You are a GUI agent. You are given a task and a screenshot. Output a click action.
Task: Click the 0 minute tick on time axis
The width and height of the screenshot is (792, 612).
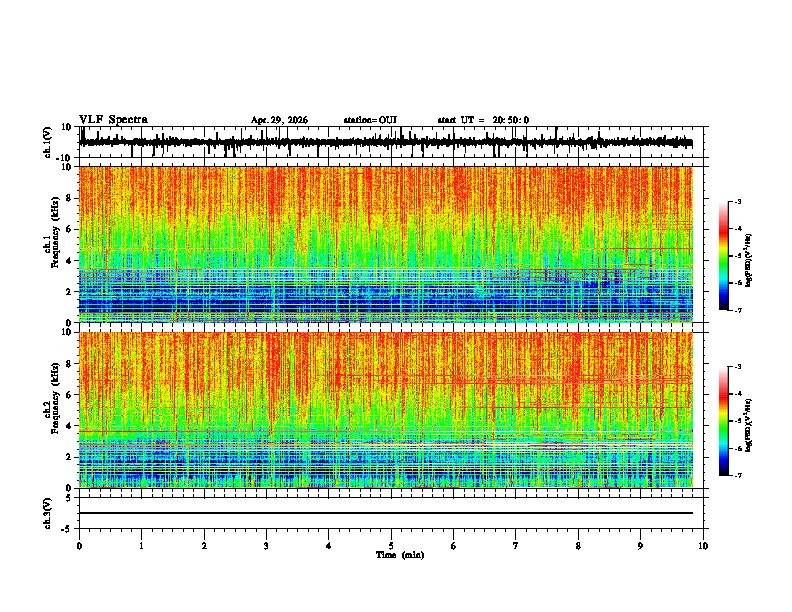point(79,546)
